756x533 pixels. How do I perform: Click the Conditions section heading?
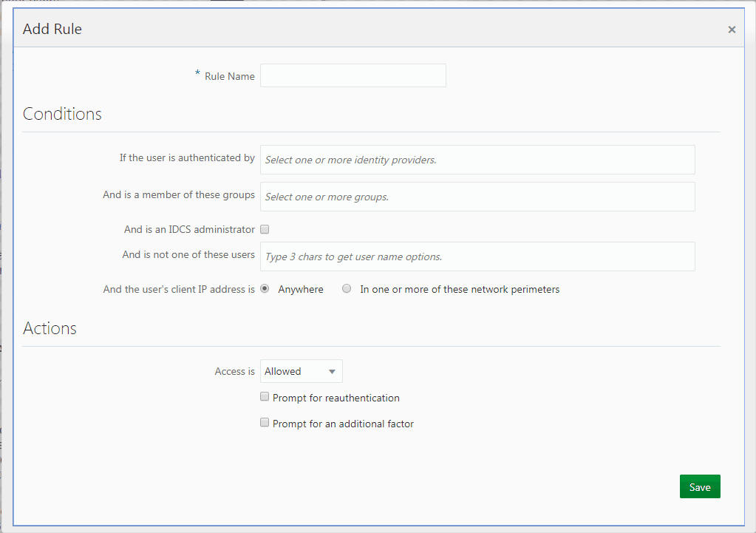pos(62,115)
